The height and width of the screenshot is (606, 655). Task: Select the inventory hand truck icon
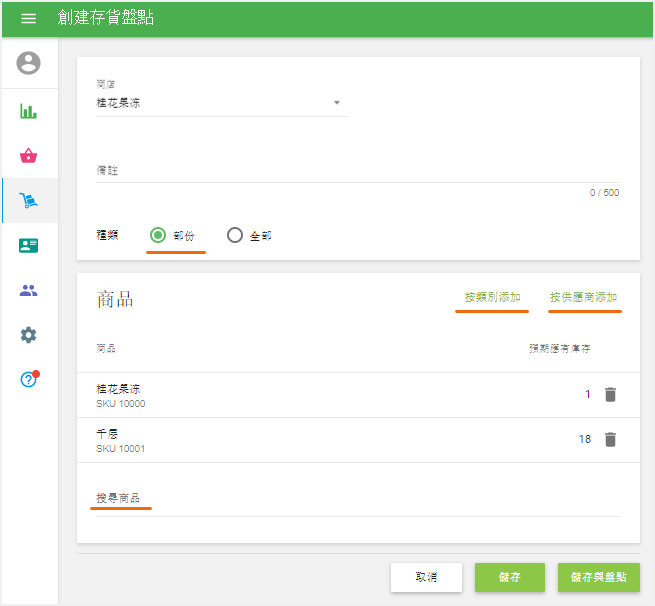tap(29, 201)
